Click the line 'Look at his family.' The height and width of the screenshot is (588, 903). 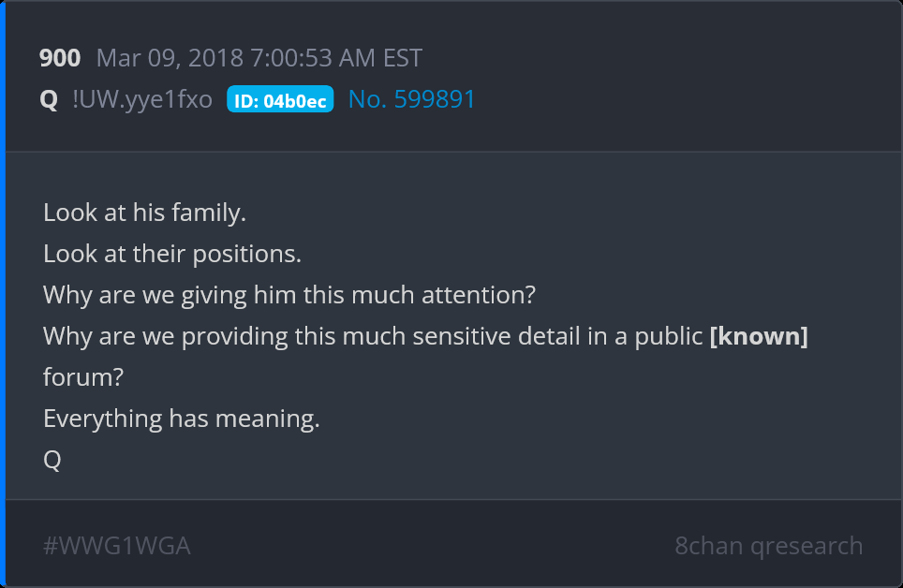pyautogui.click(x=144, y=213)
